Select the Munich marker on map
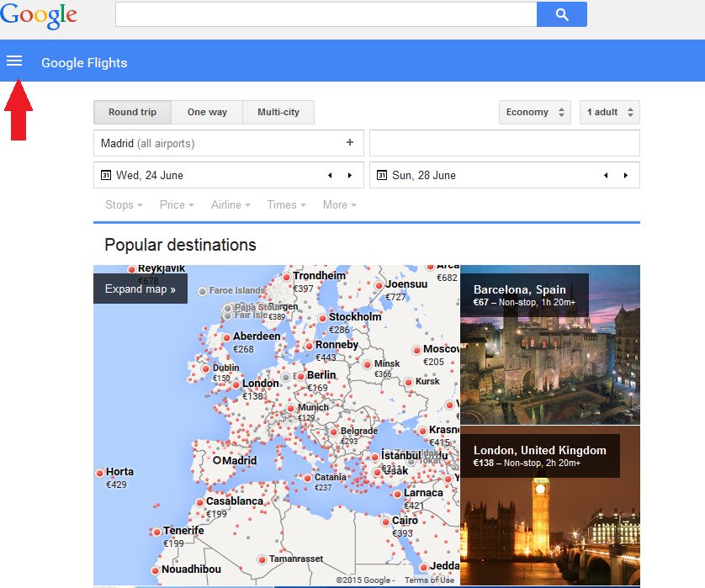Viewport: 705px width, 588px height. click(291, 408)
